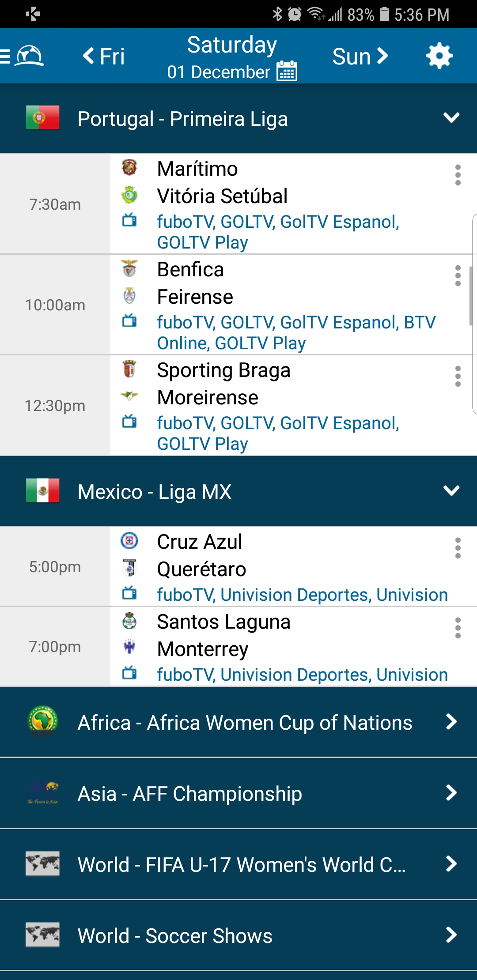Collapse the Mexico - Liga MX section

tap(451, 490)
